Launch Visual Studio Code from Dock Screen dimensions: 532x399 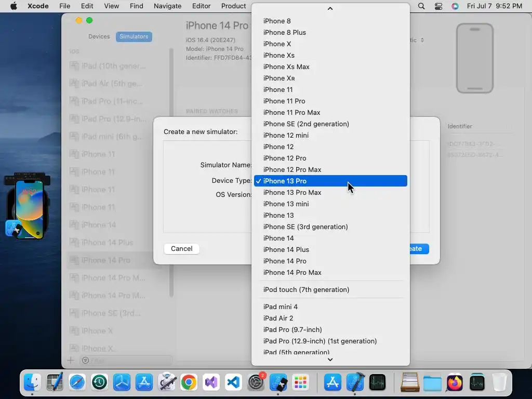tap(233, 382)
